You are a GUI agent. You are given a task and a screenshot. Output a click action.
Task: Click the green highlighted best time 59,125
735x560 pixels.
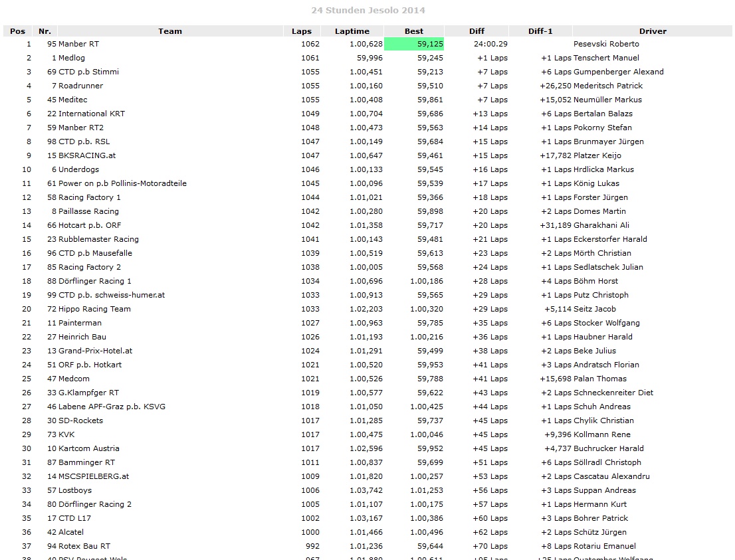pyautogui.click(x=414, y=44)
